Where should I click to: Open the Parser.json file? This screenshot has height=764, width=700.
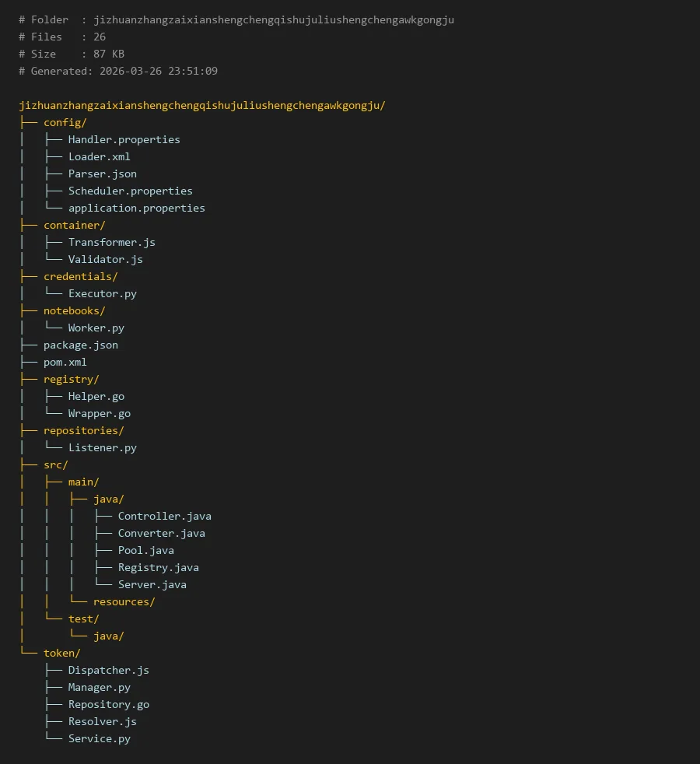(102, 173)
